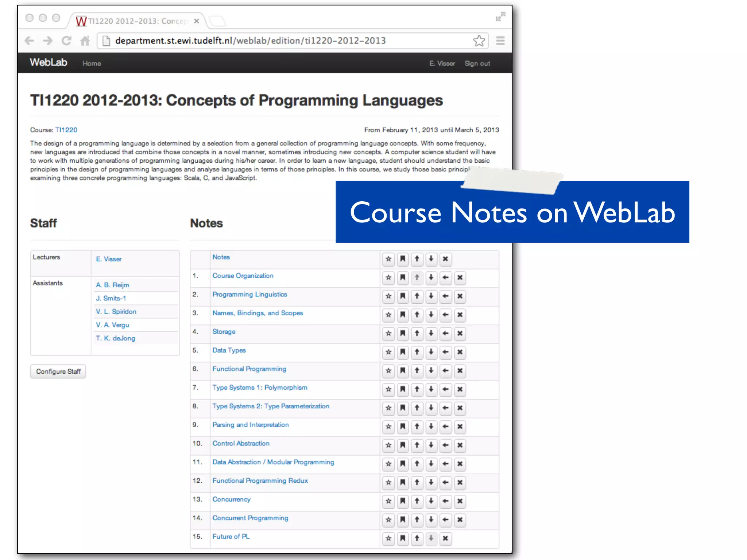
Task: Click the bookmark icon for Notes row
Action: 403,259
